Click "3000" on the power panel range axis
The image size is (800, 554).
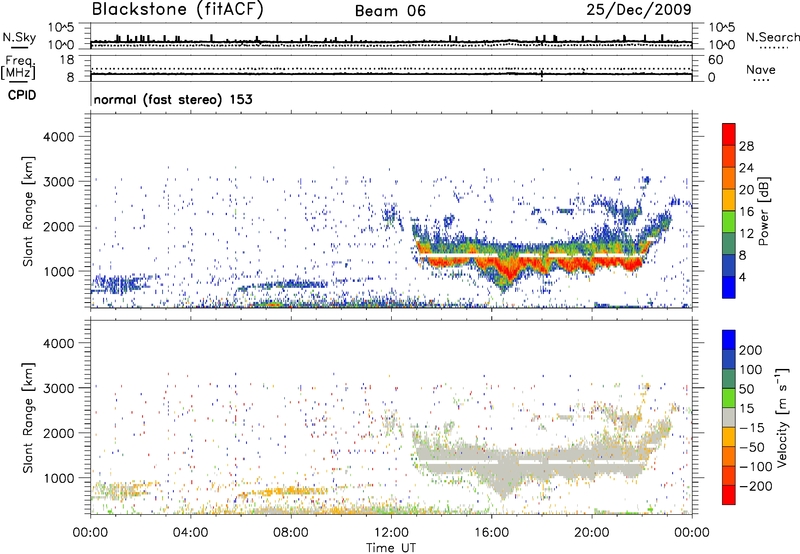coord(59,182)
